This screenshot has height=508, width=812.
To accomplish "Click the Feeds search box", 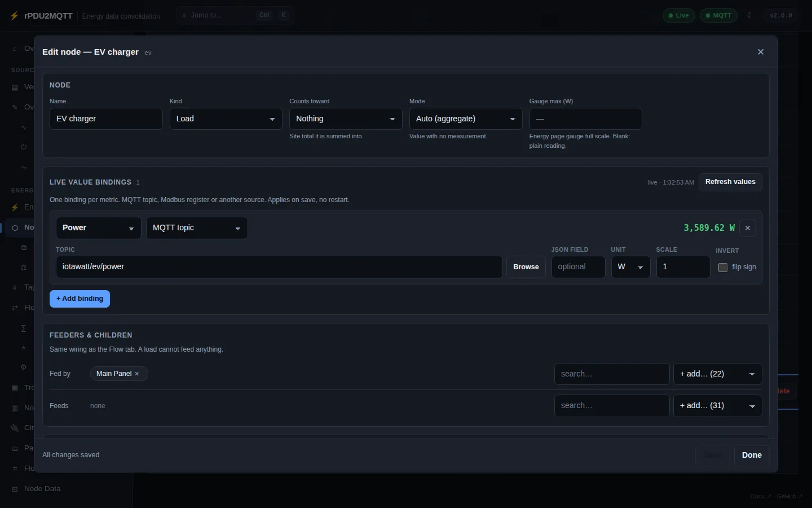I will 612,406.
